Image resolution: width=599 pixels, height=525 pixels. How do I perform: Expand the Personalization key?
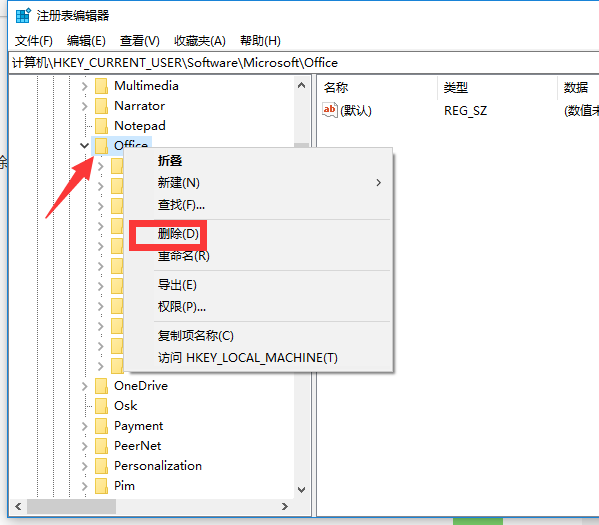[x=84, y=466]
